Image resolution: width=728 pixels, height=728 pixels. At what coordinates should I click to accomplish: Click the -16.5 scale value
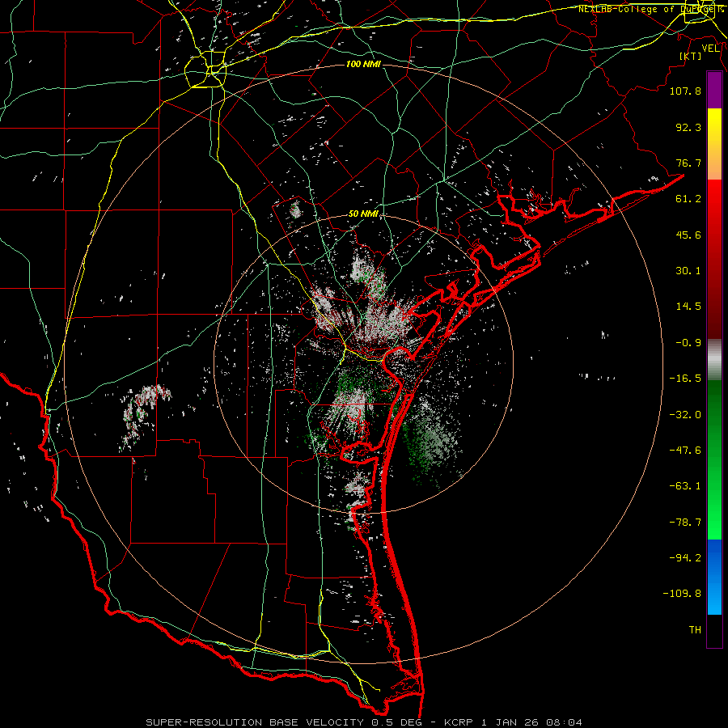pyautogui.click(x=685, y=379)
